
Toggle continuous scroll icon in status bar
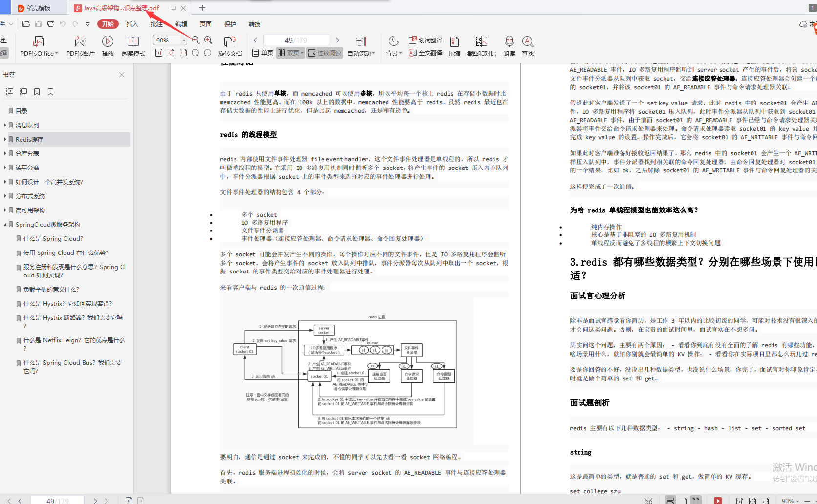click(670, 500)
